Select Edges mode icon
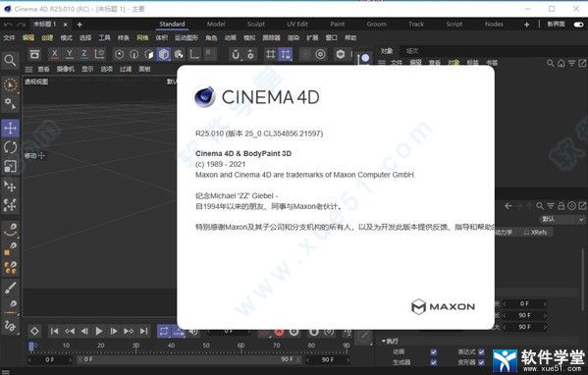 tap(134, 54)
